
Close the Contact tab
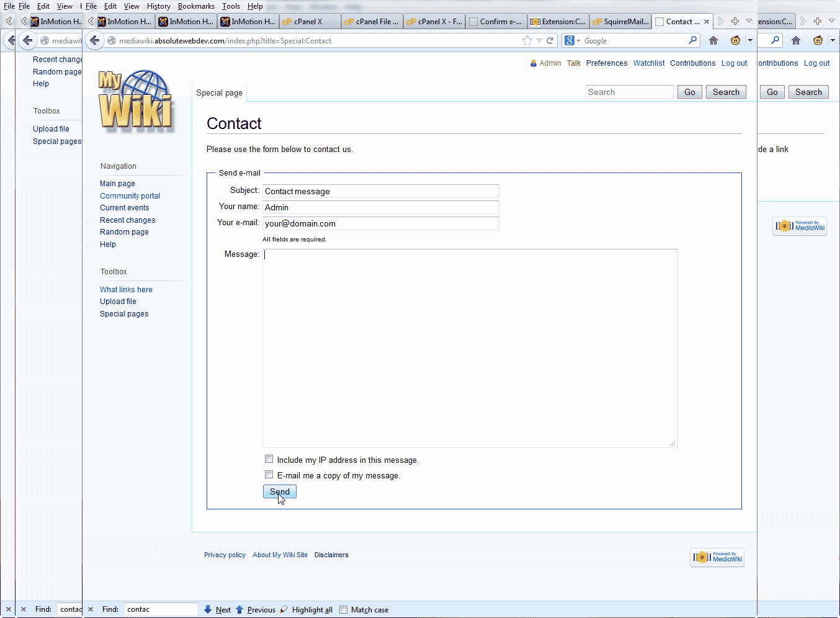coord(707,22)
